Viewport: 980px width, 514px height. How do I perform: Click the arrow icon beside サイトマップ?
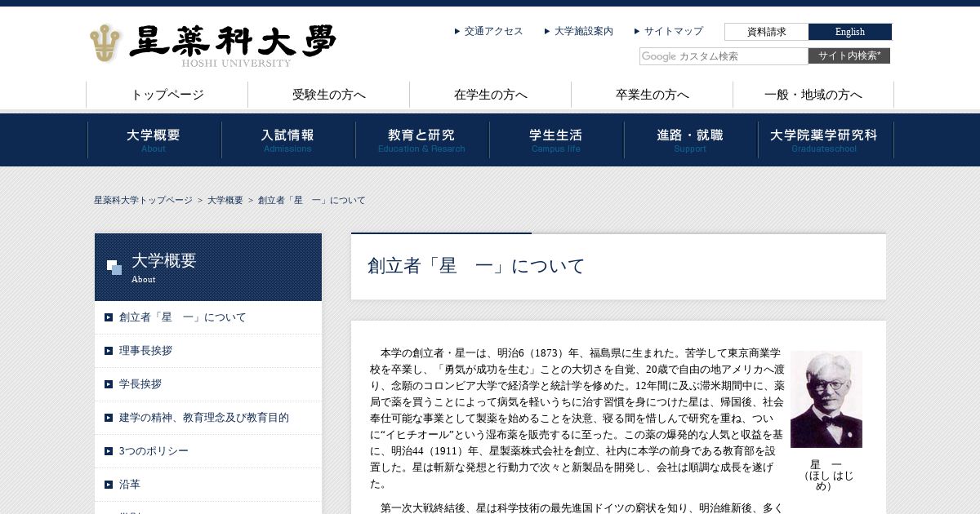click(637, 32)
